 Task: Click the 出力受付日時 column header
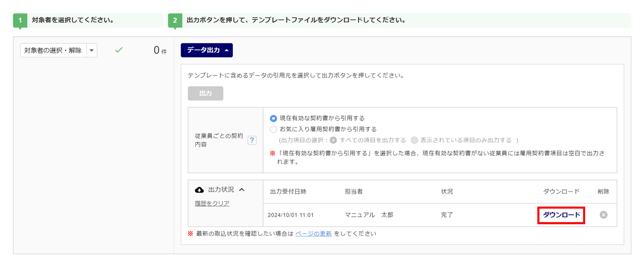coord(288,191)
